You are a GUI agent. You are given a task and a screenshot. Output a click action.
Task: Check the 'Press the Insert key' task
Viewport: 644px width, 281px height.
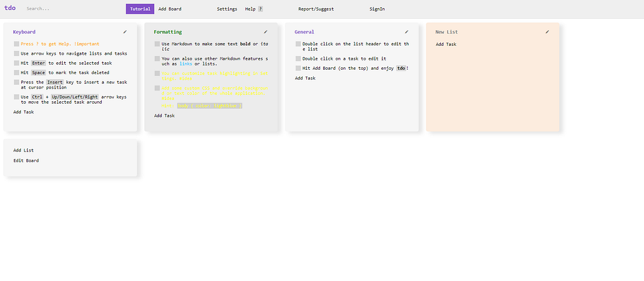(16, 82)
